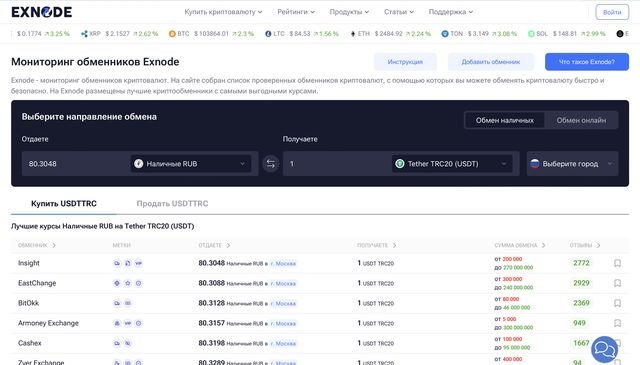The image size is (640, 365).
Task: Click the 80.3088 rate in EastChange row
Action: (x=211, y=283)
